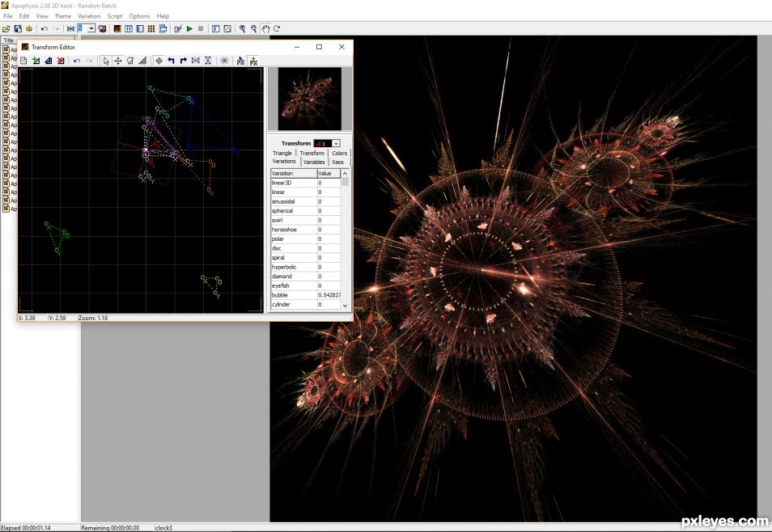Open the mutation grid icon in main toolbar
This screenshot has width=772, height=532.
[151, 28]
